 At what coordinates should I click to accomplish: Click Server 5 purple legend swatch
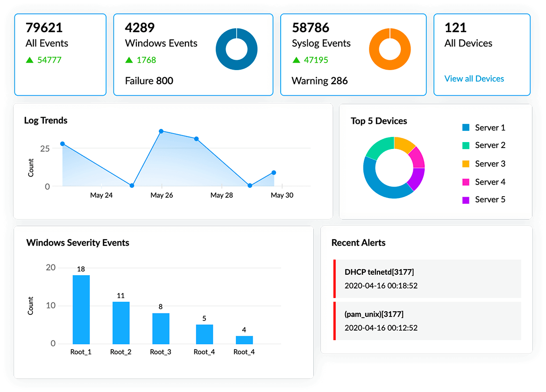tap(466, 200)
